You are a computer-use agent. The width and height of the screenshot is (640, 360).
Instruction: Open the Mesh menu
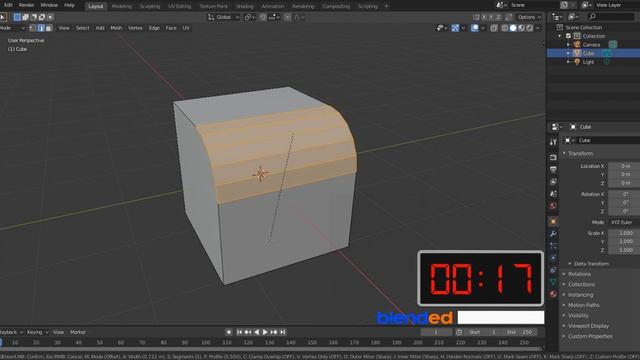point(116,28)
